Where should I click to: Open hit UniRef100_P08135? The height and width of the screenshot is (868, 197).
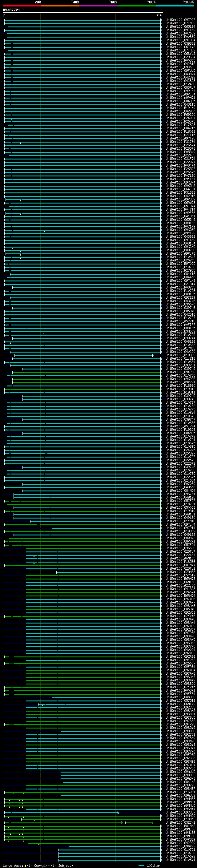click(x=180, y=294)
